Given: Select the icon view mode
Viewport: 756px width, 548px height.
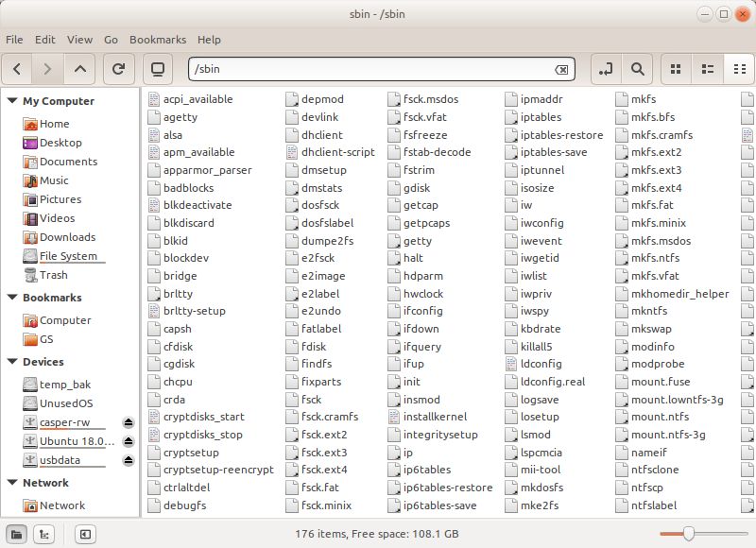Looking at the screenshot, I should pyautogui.click(x=675, y=69).
